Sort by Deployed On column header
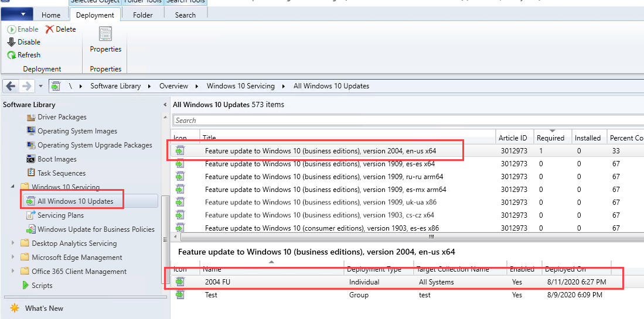The height and width of the screenshot is (319, 644). [577, 269]
